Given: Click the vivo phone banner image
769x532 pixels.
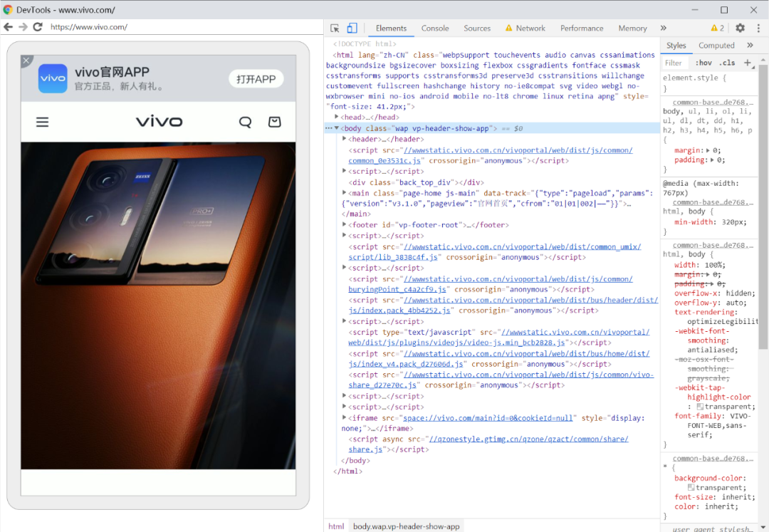Looking at the screenshot, I should [x=158, y=306].
